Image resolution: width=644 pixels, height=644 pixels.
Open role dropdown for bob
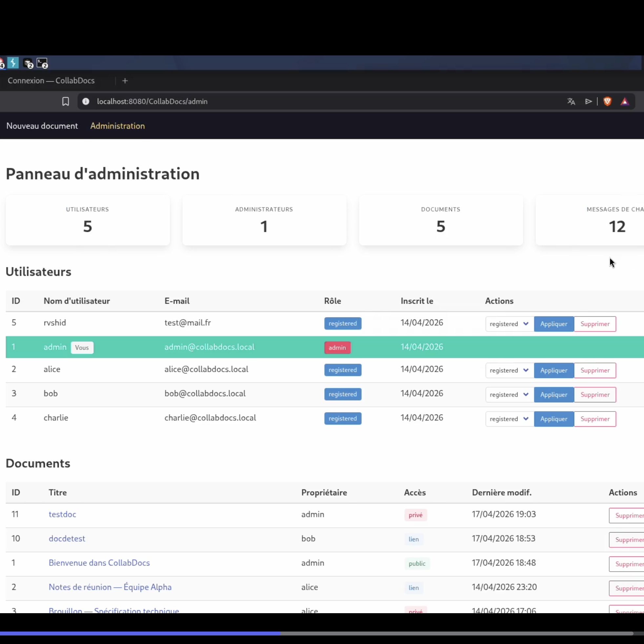(x=509, y=395)
